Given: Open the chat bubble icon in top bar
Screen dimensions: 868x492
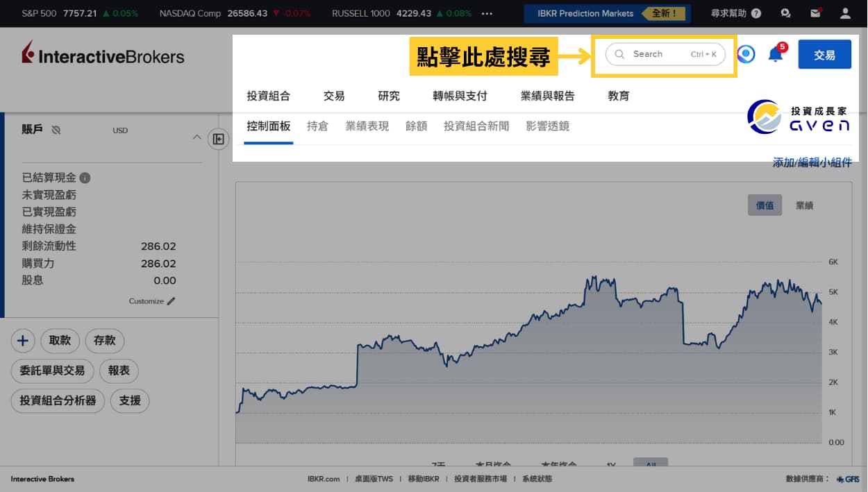Looking at the screenshot, I should pyautogui.click(x=785, y=13).
